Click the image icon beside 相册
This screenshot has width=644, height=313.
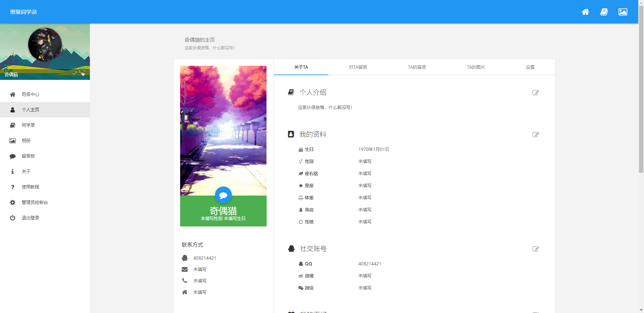point(13,141)
